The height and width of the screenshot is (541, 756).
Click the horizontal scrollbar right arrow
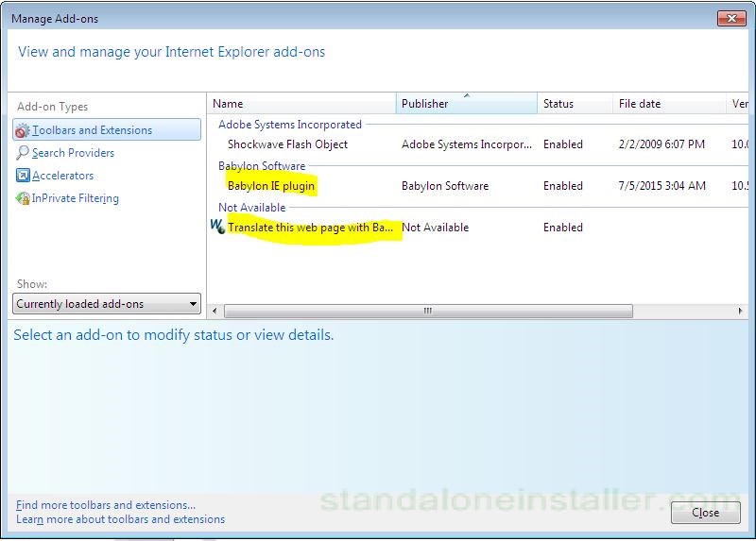(x=740, y=312)
